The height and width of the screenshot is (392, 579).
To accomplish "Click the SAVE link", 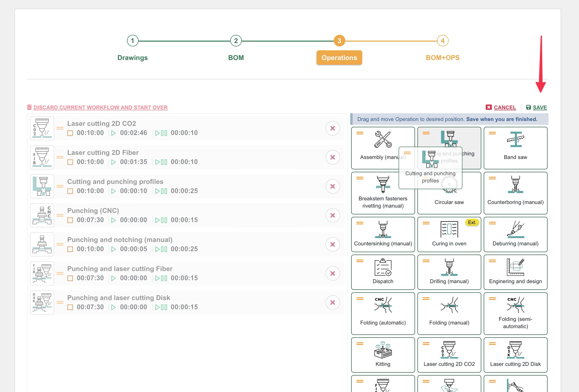I will pos(539,107).
